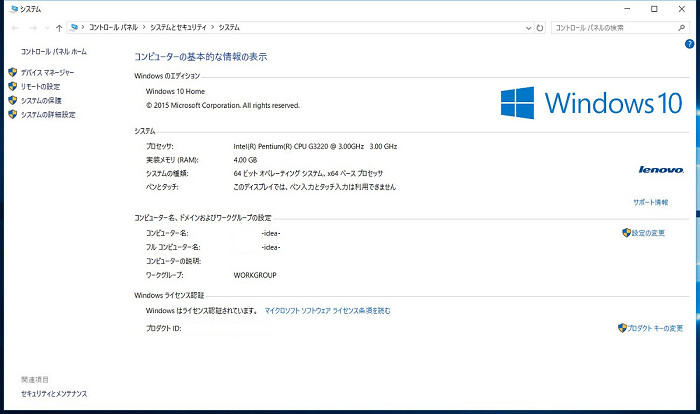Click the refresh button beside address bar
Screen dimensions: 700x414
point(540,28)
